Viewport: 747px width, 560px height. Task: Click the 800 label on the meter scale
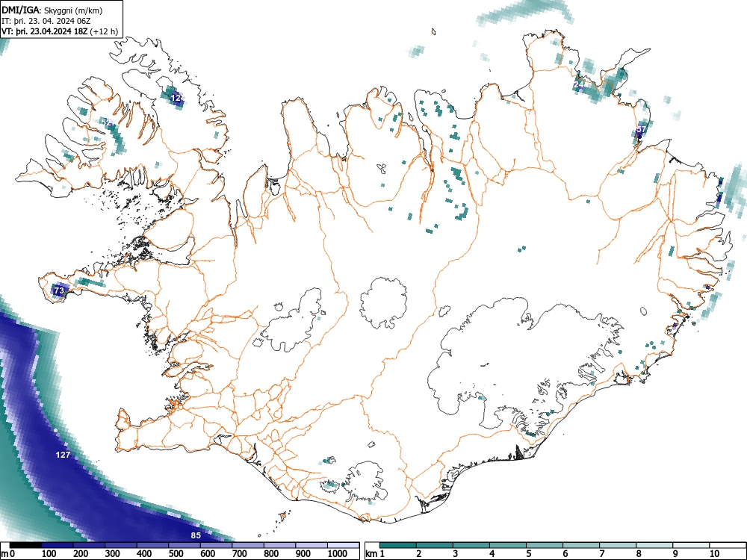point(271,554)
